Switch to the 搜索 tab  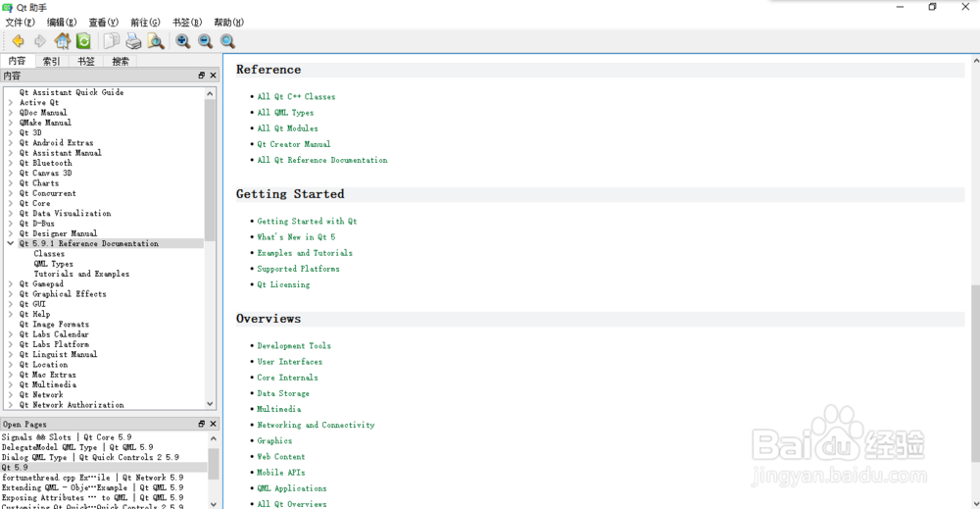point(120,61)
